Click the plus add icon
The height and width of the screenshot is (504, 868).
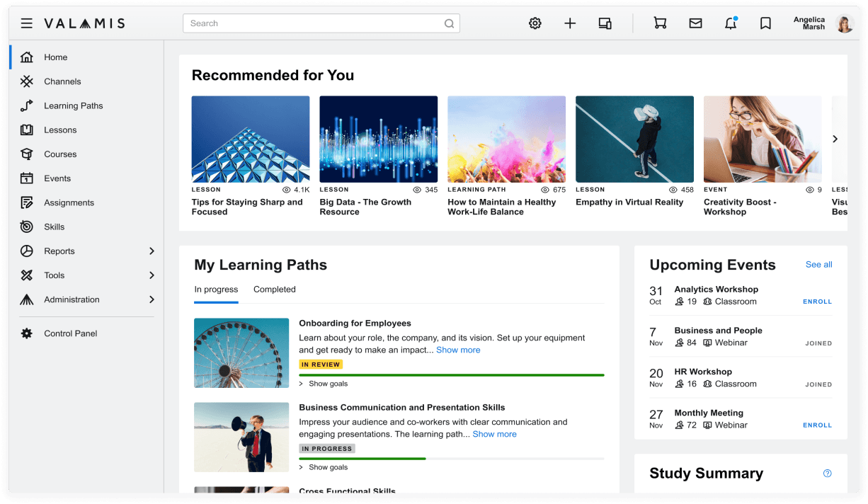570,23
